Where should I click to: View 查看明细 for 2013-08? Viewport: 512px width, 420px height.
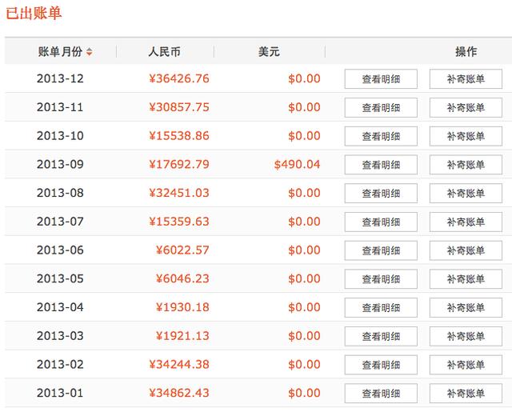coord(381,193)
